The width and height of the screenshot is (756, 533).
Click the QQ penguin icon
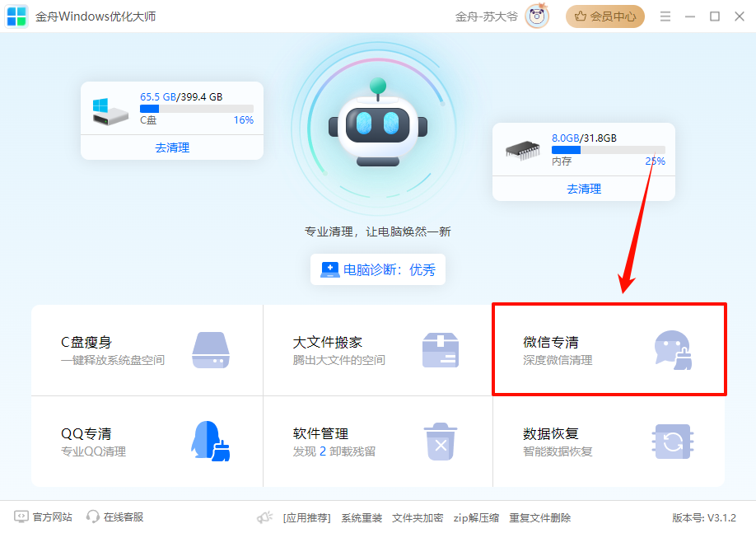pos(211,441)
